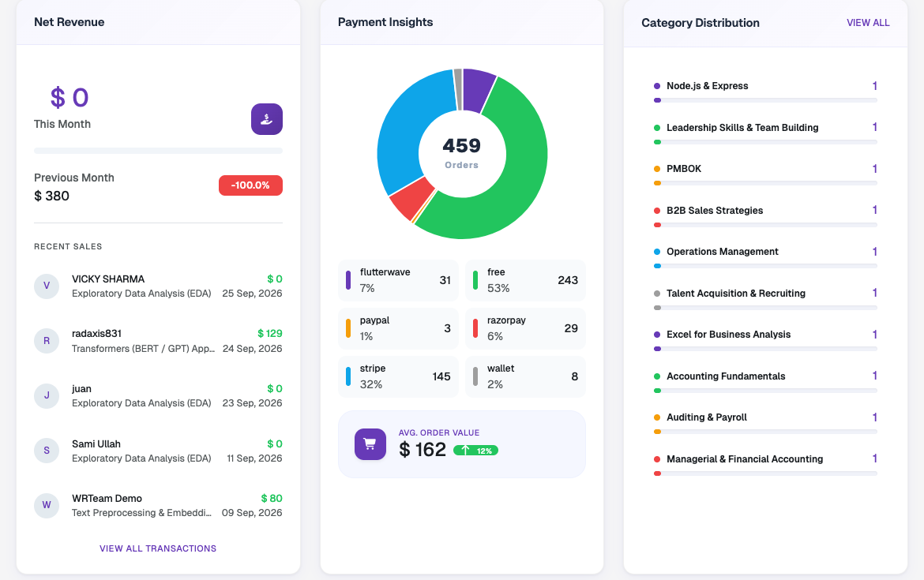Click the purple flutterwave donut segment
Viewport: 924px width, 580px height.
(x=477, y=89)
